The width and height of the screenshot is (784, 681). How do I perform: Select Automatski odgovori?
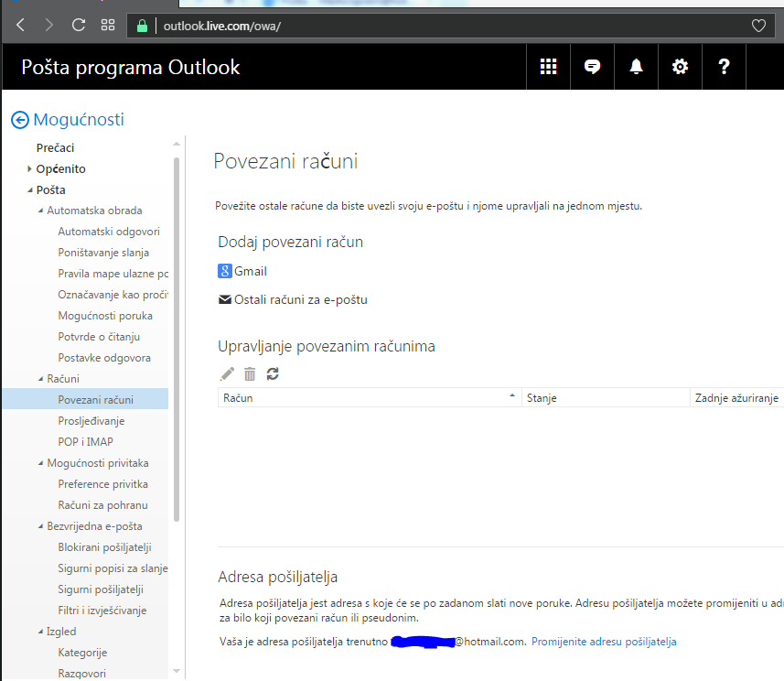point(109,232)
